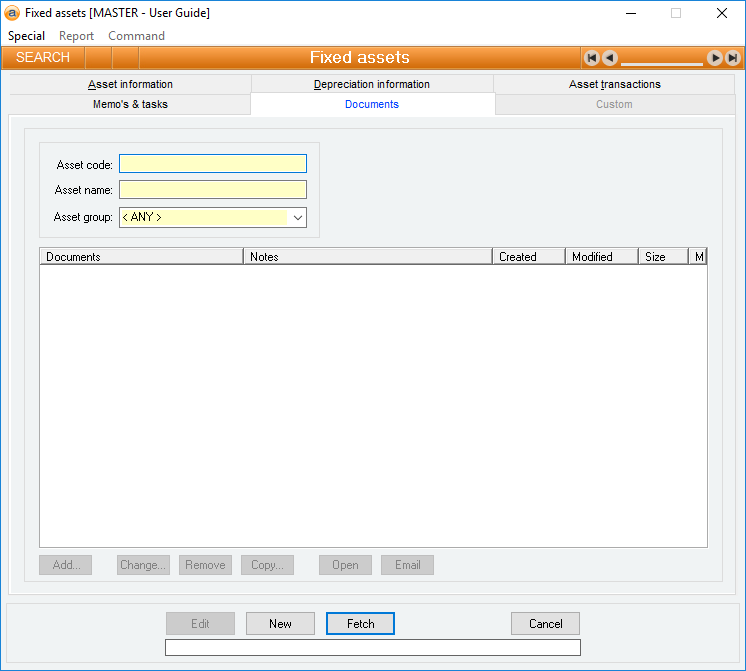Image resolution: width=746 pixels, height=671 pixels.
Task: Switch to Depreciation information tab
Action: pyautogui.click(x=372, y=85)
